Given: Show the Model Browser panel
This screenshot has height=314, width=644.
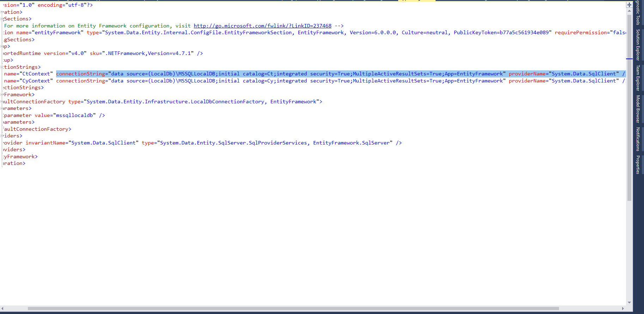Looking at the screenshot, I should (x=638, y=109).
